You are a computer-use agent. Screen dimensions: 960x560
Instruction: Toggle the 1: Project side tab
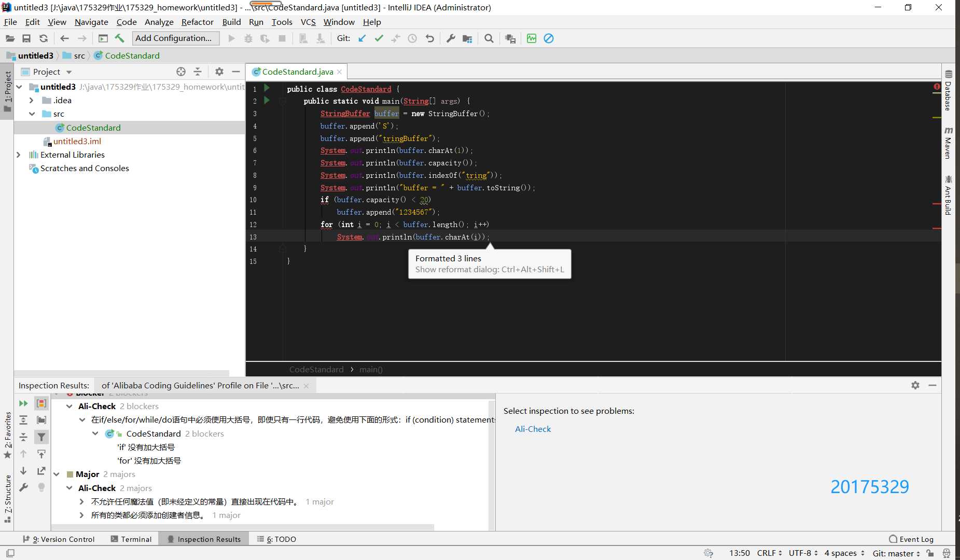[x=7, y=92]
